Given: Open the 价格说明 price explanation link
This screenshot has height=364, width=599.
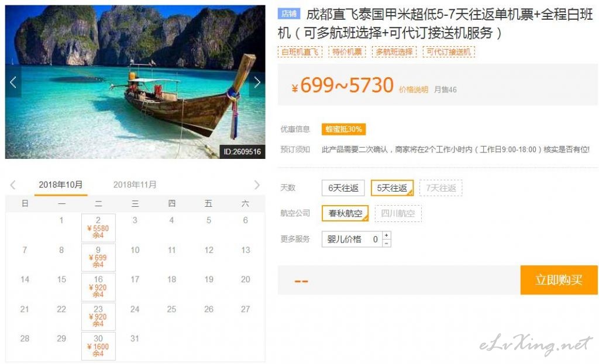Looking at the screenshot, I should pyautogui.click(x=414, y=89).
